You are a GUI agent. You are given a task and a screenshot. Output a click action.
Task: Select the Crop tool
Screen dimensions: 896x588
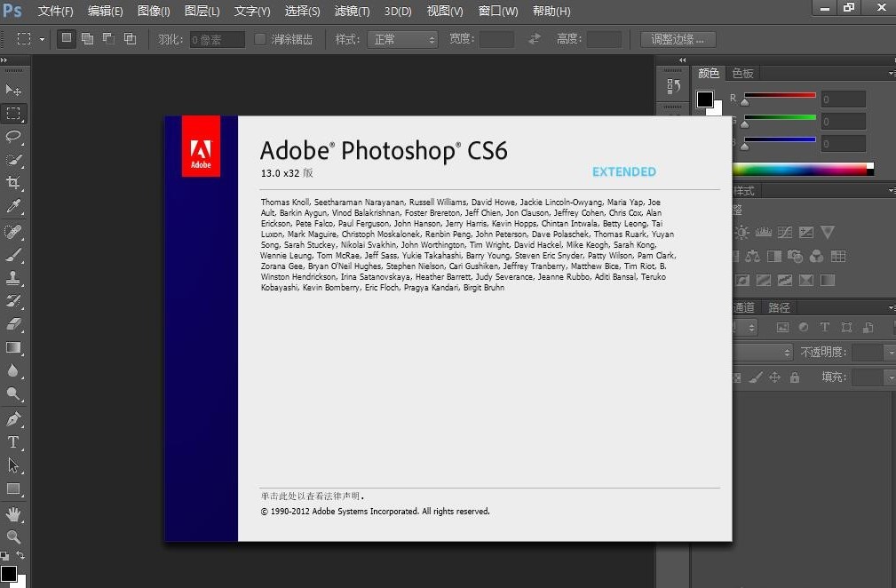13,182
